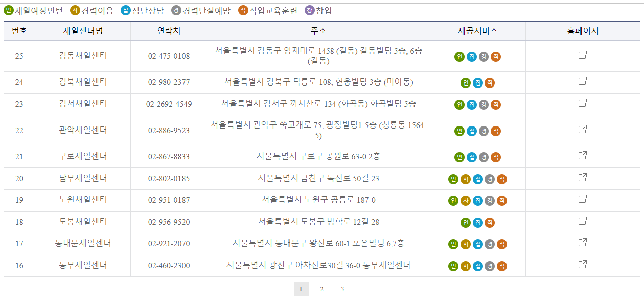Select center name 남부새일센터
The width and height of the screenshot is (644, 296).
tap(83, 178)
